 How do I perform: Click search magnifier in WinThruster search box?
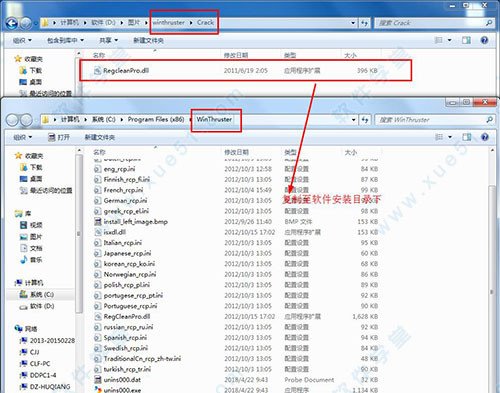point(489,120)
